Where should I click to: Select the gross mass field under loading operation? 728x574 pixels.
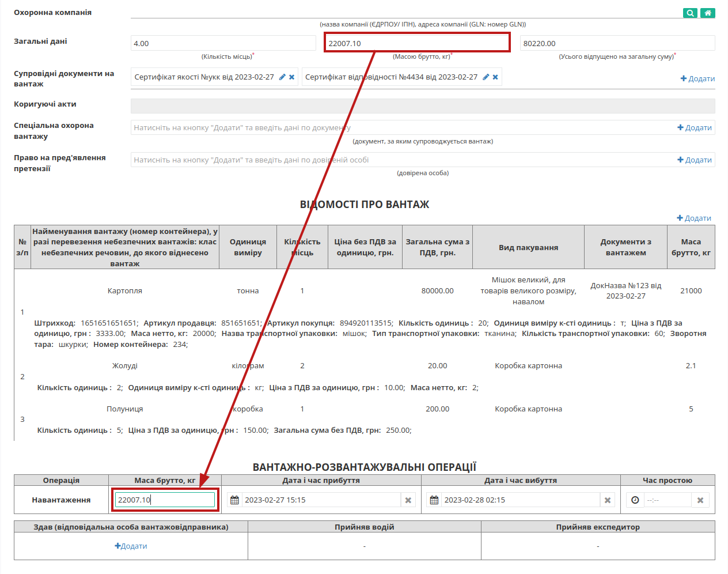[165, 500]
